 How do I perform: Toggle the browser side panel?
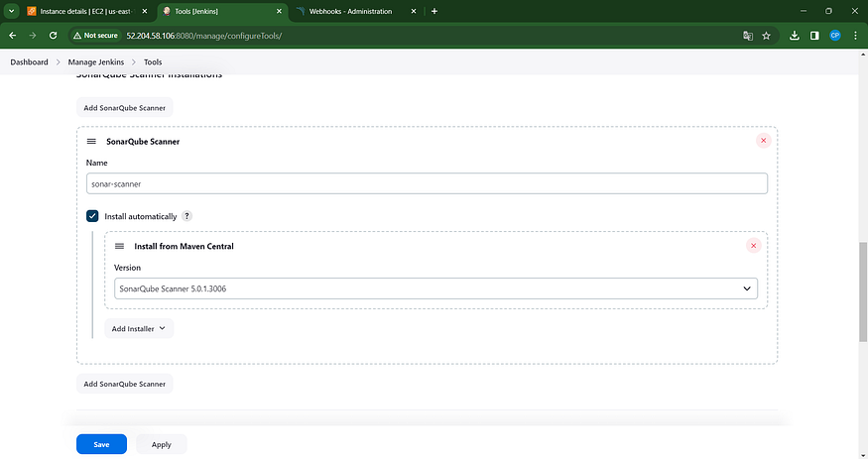coord(814,36)
